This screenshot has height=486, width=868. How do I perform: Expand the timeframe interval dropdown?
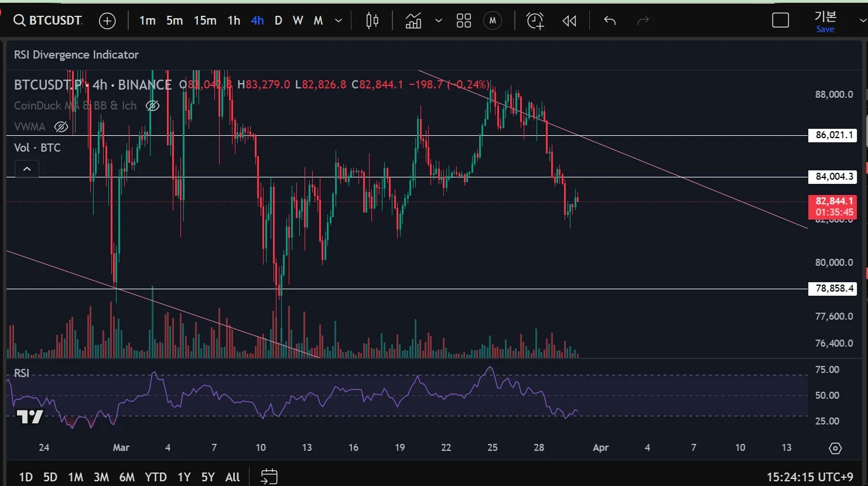tap(338, 21)
